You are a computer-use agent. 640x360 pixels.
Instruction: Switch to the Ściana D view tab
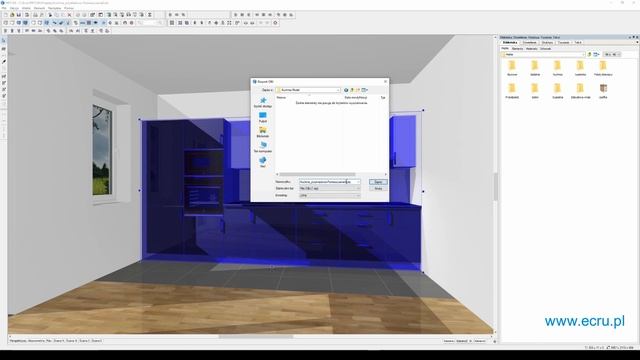97,340
